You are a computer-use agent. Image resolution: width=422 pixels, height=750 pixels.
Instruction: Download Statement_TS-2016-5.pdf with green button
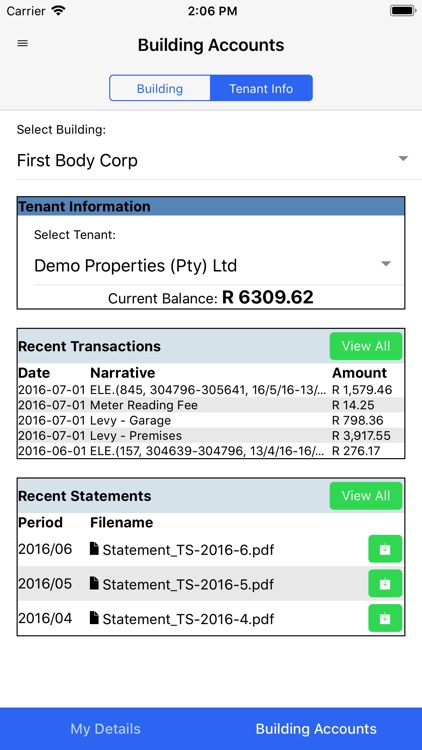click(x=385, y=584)
